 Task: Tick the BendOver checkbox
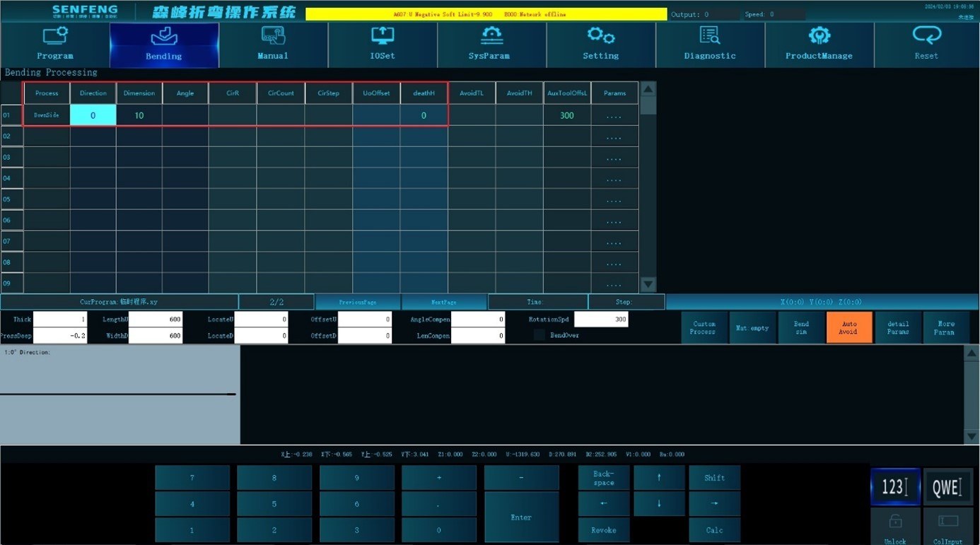(x=539, y=335)
